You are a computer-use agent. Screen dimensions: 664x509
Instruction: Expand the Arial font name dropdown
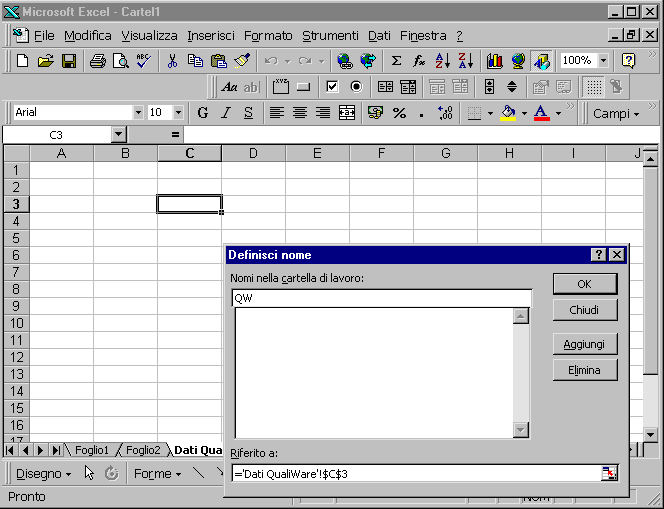(x=138, y=113)
